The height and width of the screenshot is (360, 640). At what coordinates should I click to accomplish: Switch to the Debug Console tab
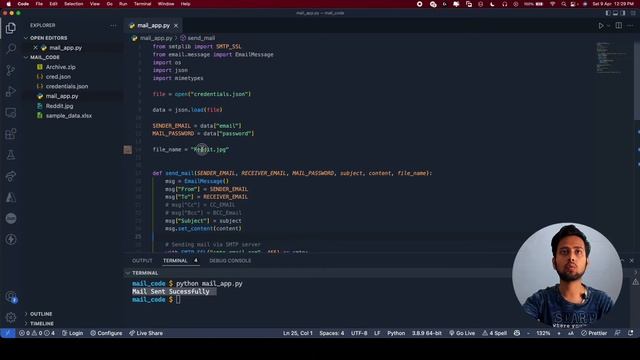point(230,260)
